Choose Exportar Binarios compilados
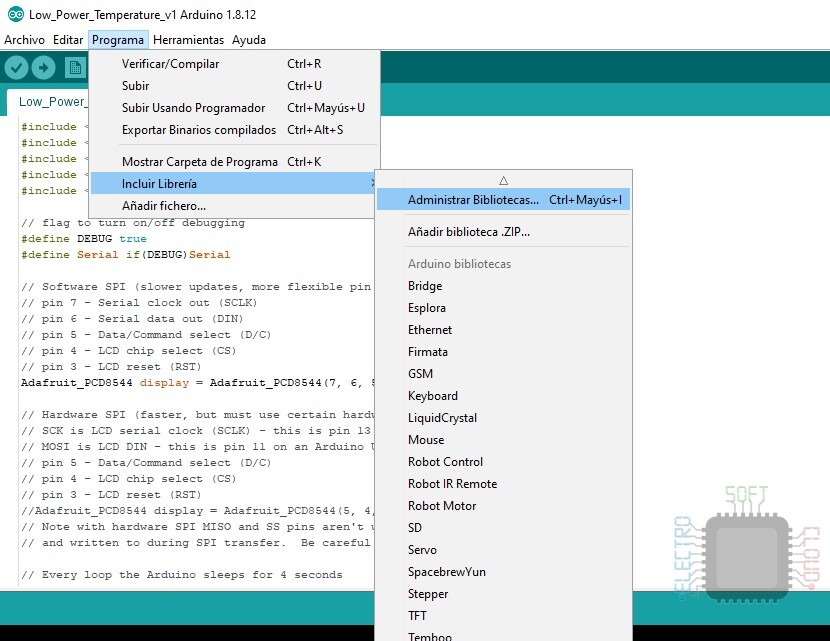This screenshot has width=830, height=641. (234, 130)
